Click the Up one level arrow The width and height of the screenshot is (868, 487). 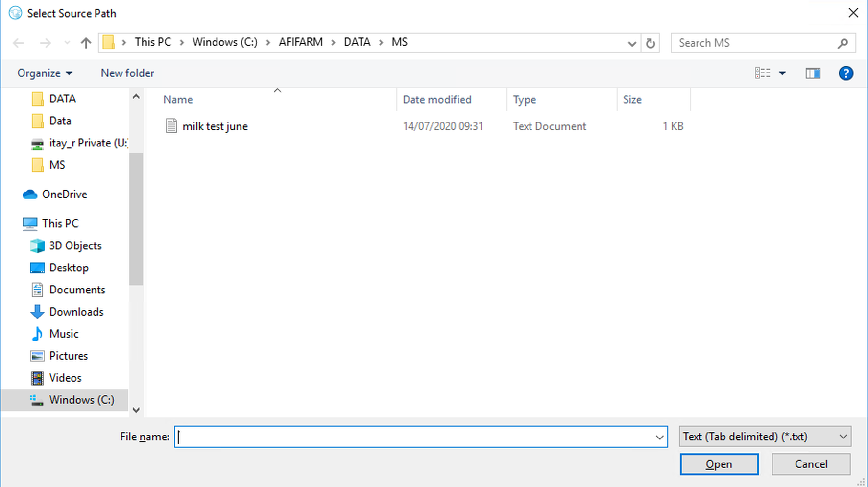[86, 43]
